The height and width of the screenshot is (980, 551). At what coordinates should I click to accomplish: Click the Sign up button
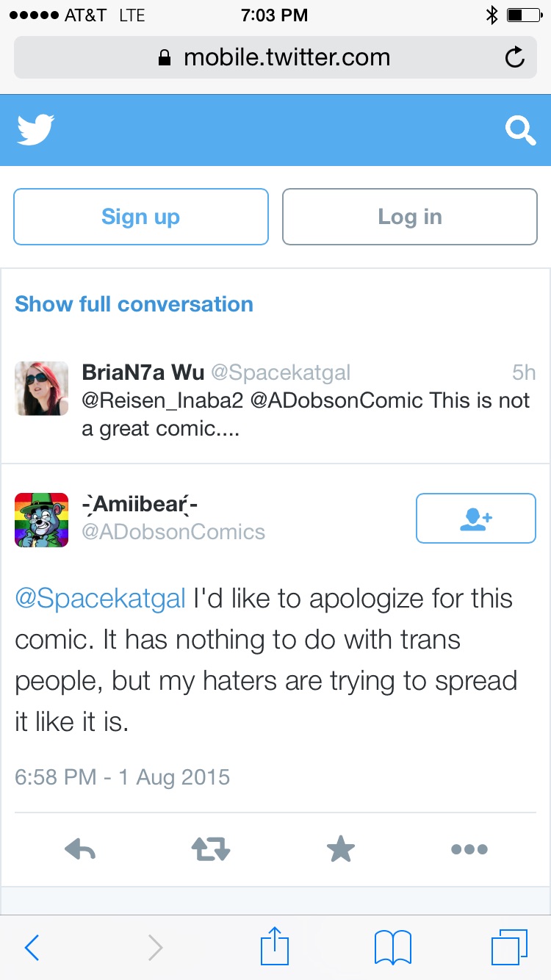coord(141,217)
